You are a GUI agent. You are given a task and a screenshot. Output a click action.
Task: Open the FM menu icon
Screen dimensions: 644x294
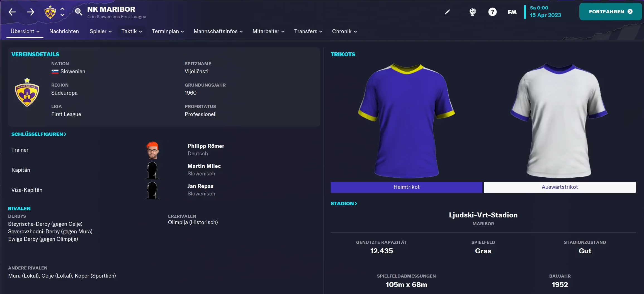512,12
